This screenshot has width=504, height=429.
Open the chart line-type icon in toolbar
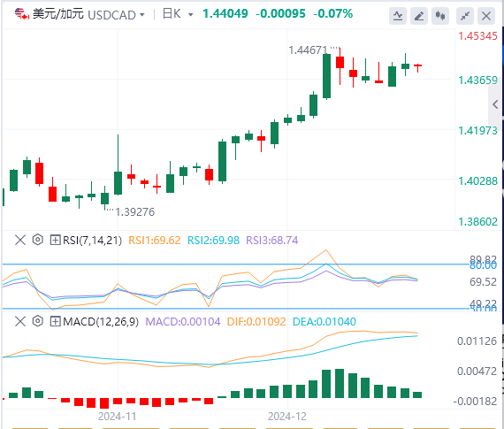point(398,15)
